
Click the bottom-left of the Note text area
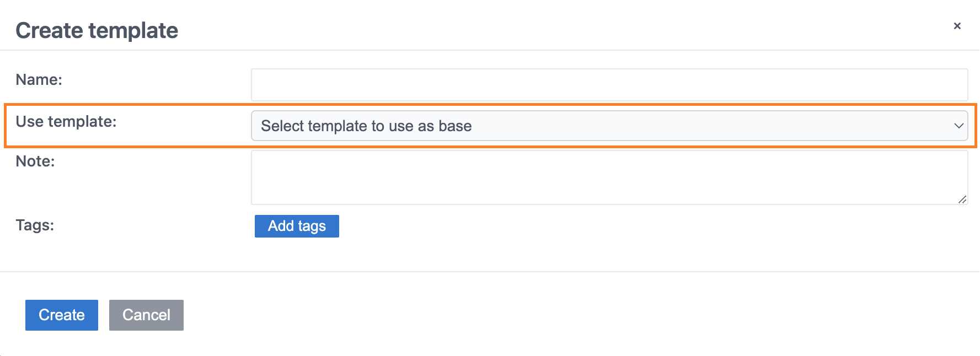click(x=265, y=196)
